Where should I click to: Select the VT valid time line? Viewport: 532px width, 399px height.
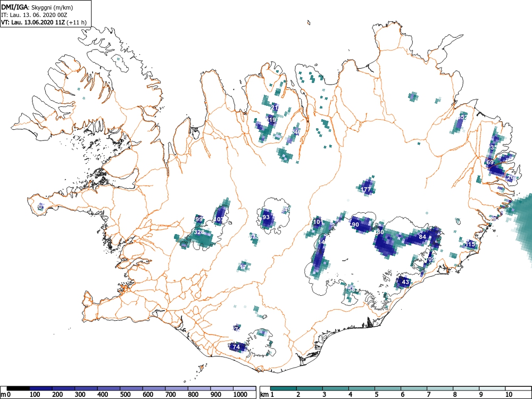tap(44, 22)
